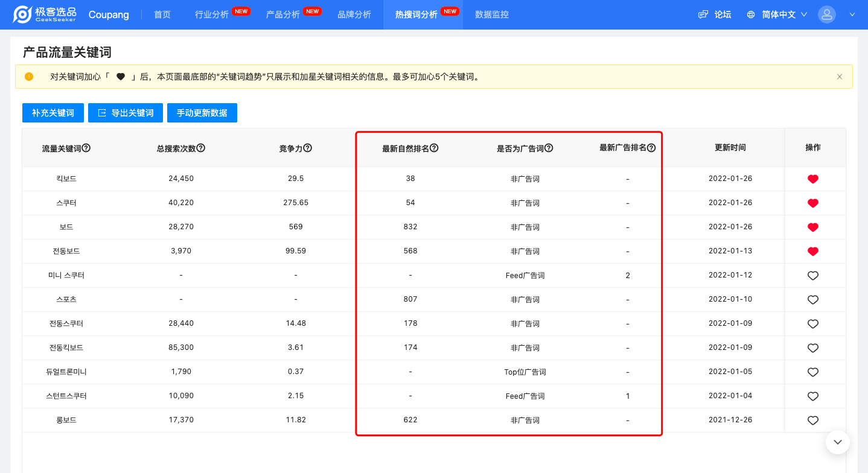Open the user avatar icon
The height and width of the screenshot is (473, 868).
point(827,14)
